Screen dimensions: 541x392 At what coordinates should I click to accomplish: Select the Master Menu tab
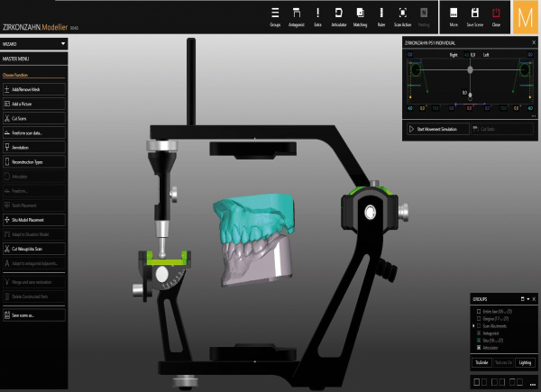click(34, 59)
